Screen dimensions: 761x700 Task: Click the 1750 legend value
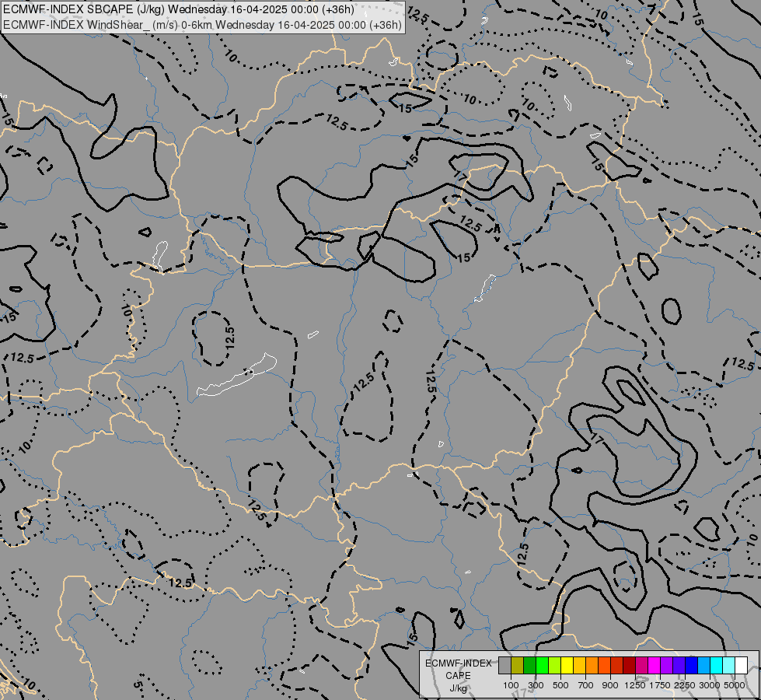click(660, 685)
